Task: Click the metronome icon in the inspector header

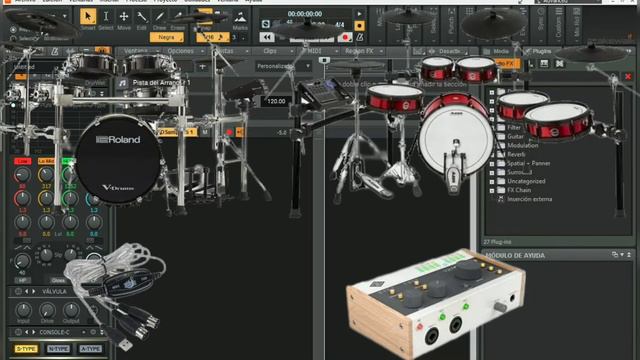Action: (55, 51)
